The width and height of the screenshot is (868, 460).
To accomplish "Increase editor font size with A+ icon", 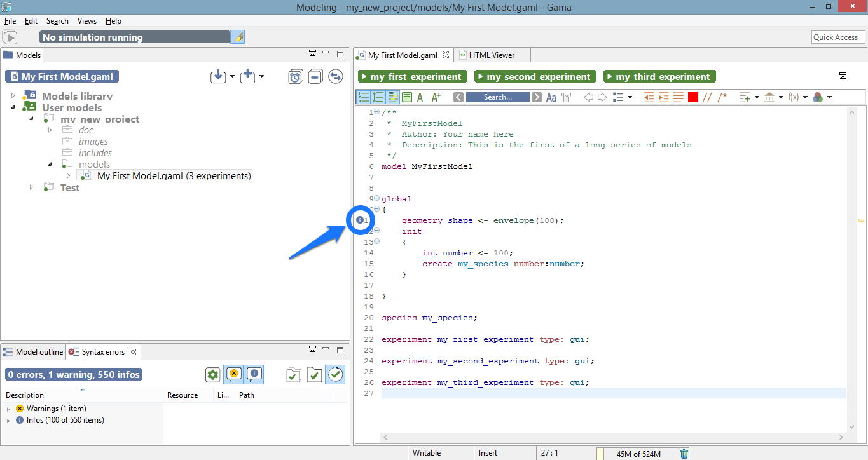I will coord(436,97).
